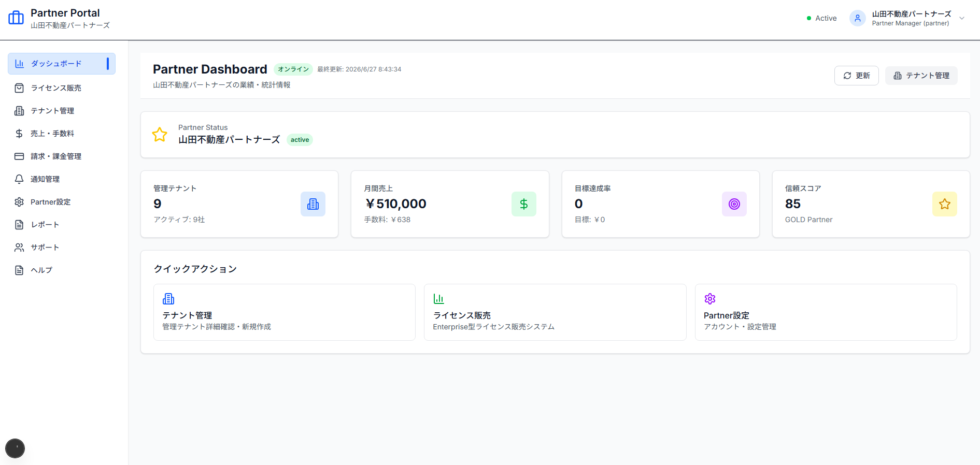
Task: Click the 管理テナント stat card
Action: (239, 204)
